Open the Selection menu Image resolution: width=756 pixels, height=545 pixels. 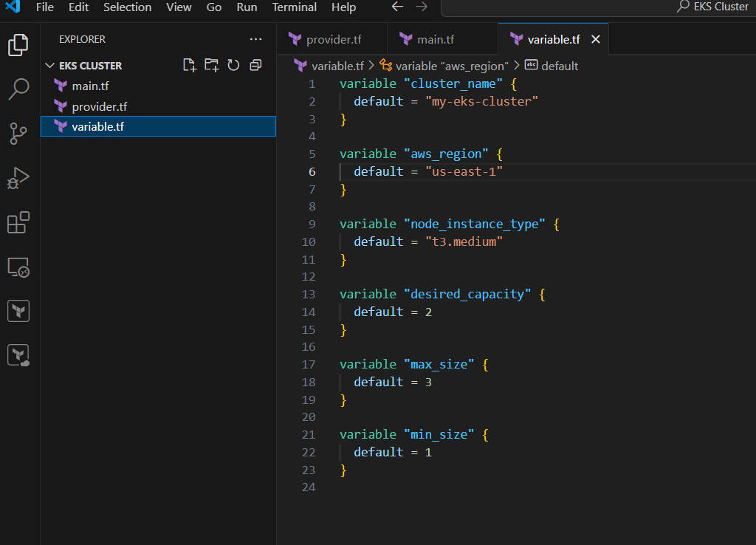click(x=127, y=7)
